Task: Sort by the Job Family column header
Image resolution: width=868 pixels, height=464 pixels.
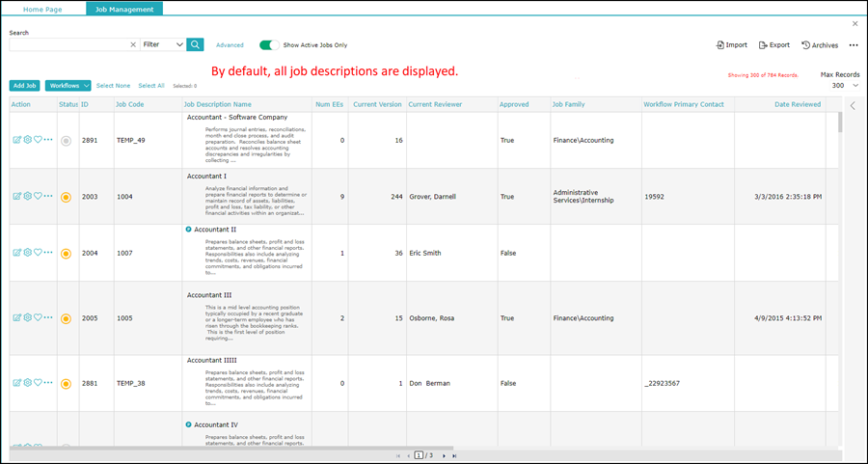Action: (568, 104)
